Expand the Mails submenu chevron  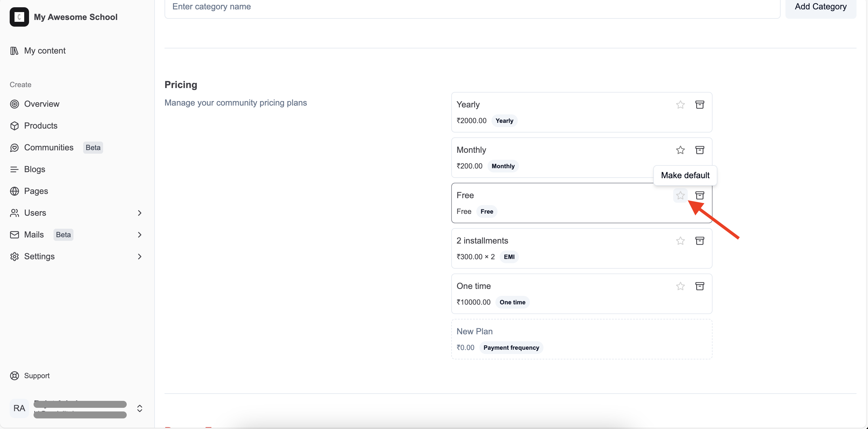139,235
